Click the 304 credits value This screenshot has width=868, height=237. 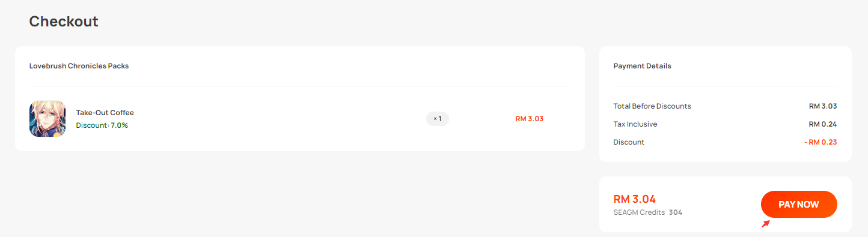[x=676, y=212]
